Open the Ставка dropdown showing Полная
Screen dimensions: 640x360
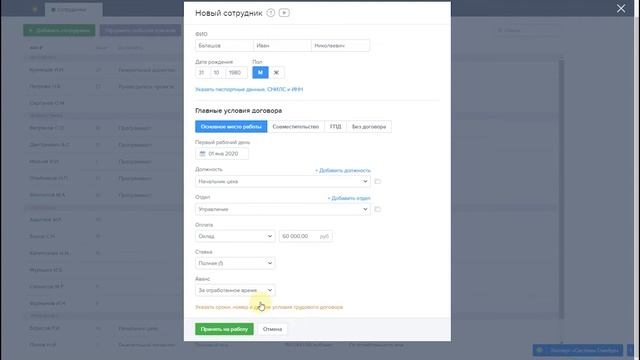(235, 263)
